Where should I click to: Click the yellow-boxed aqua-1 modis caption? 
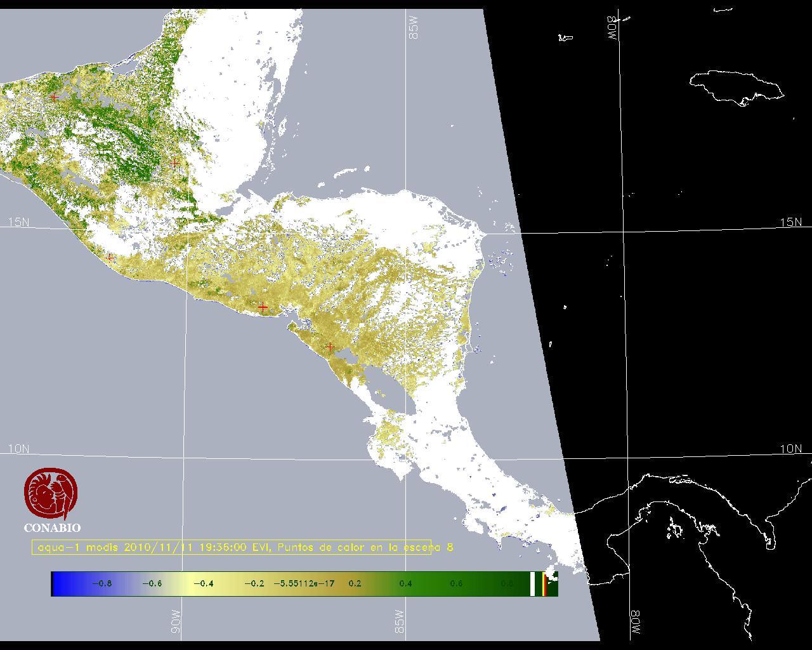(x=232, y=547)
